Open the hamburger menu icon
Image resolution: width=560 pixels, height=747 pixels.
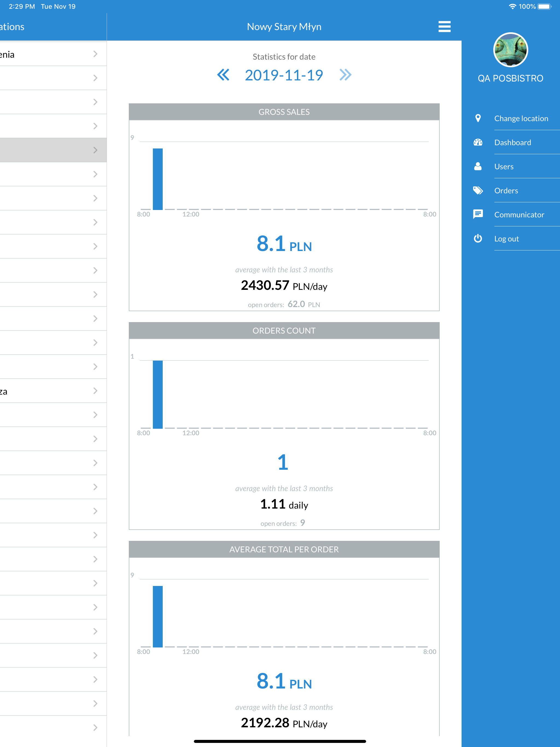coord(444,26)
